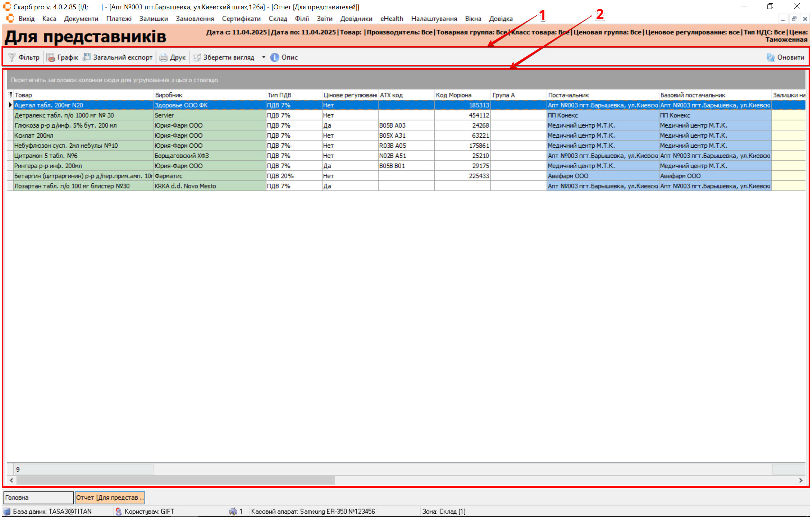Click the Зберегти вигляд icon
The image size is (812, 517).
[x=197, y=57]
